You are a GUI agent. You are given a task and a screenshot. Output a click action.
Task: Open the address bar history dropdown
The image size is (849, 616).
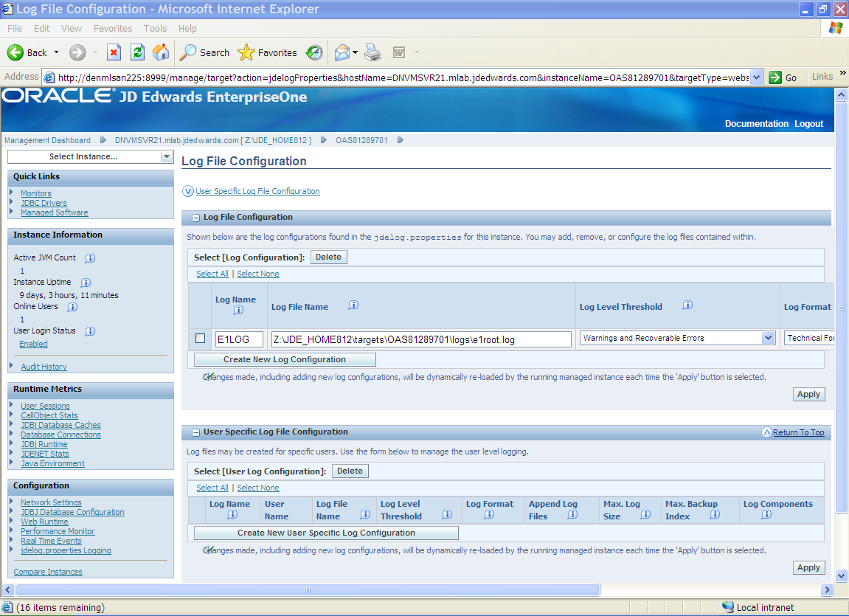(757, 77)
